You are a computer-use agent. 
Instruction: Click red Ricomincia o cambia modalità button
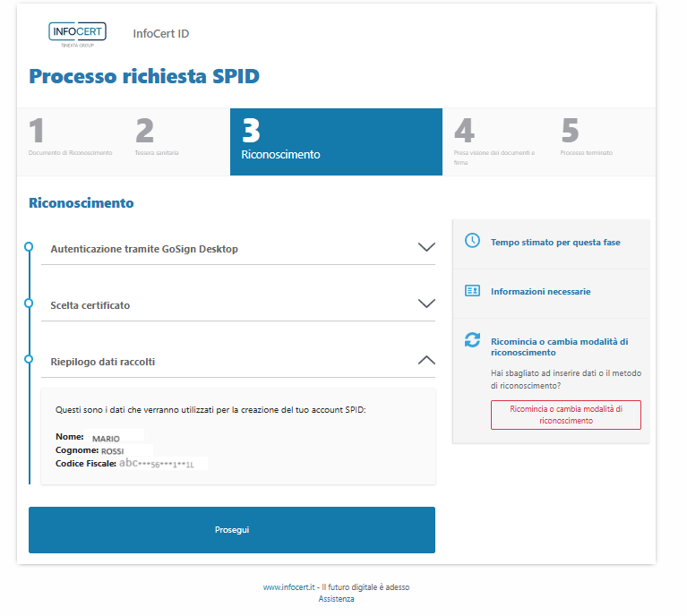(x=565, y=415)
